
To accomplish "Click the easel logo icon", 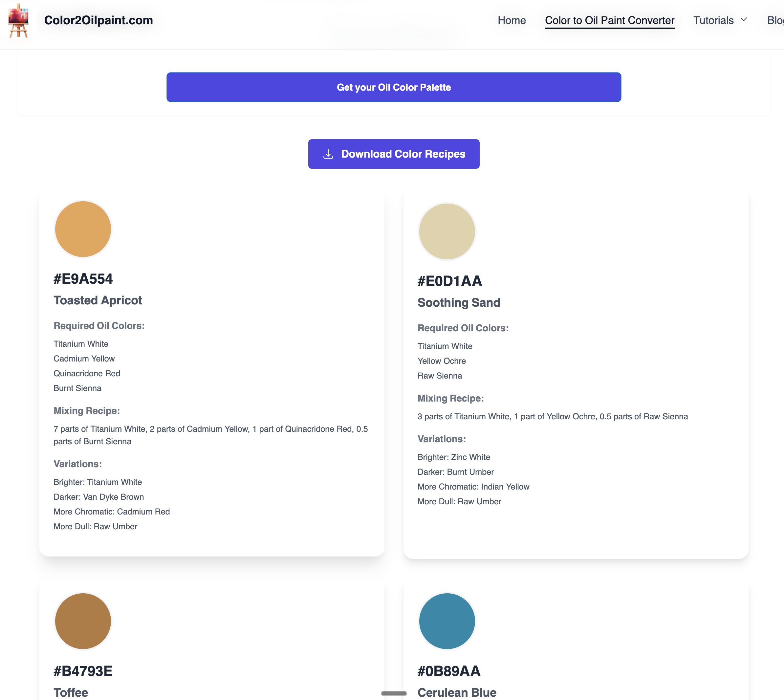I will tap(18, 20).
